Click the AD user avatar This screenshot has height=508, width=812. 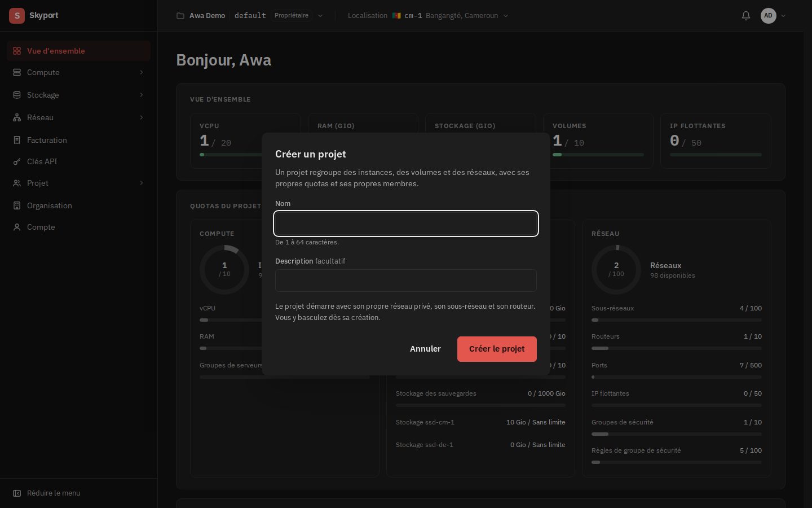[x=768, y=16]
